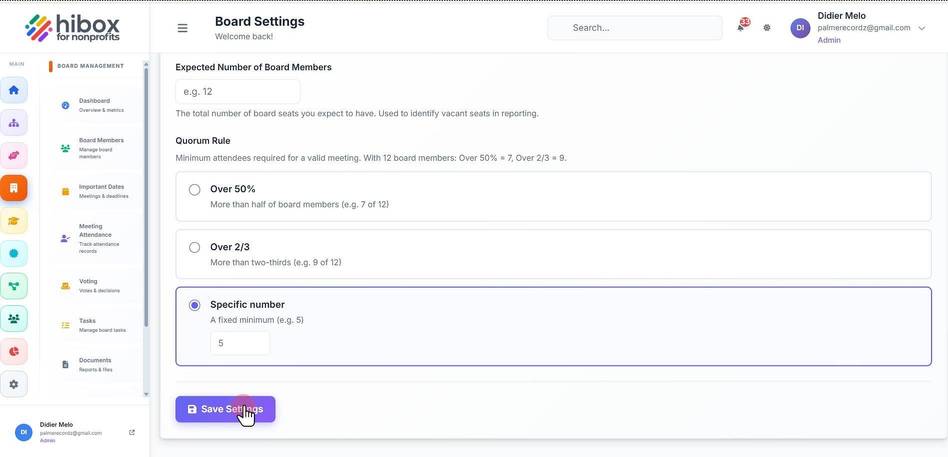948x457 pixels.
Task: Select the Specific number radio button
Action: coord(194,305)
